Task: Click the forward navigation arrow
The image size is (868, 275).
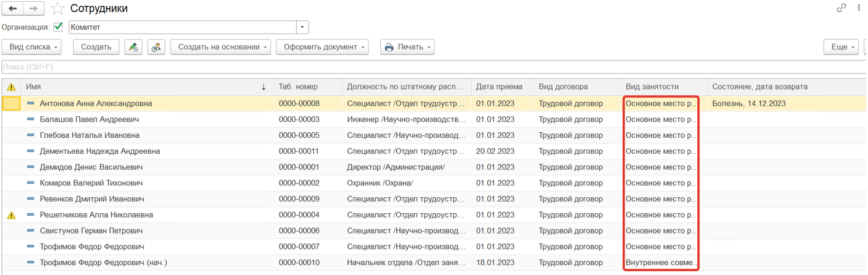Action: point(34,9)
